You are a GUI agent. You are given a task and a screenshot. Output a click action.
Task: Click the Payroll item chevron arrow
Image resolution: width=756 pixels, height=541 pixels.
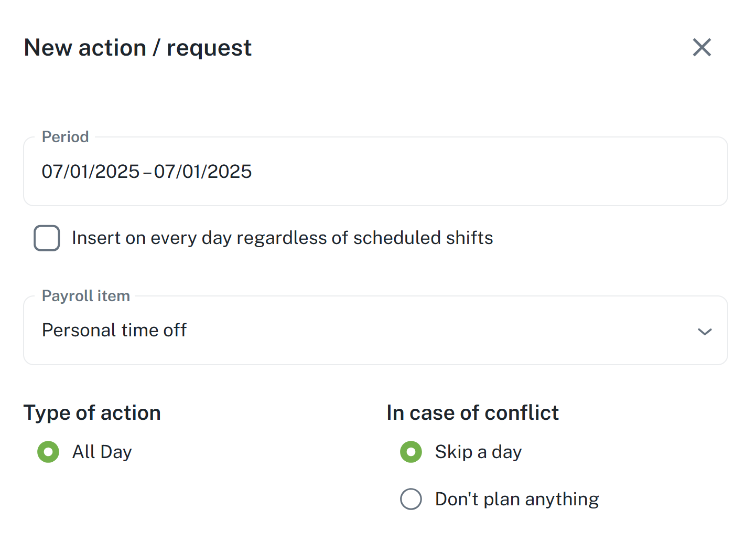(x=705, y=332)
